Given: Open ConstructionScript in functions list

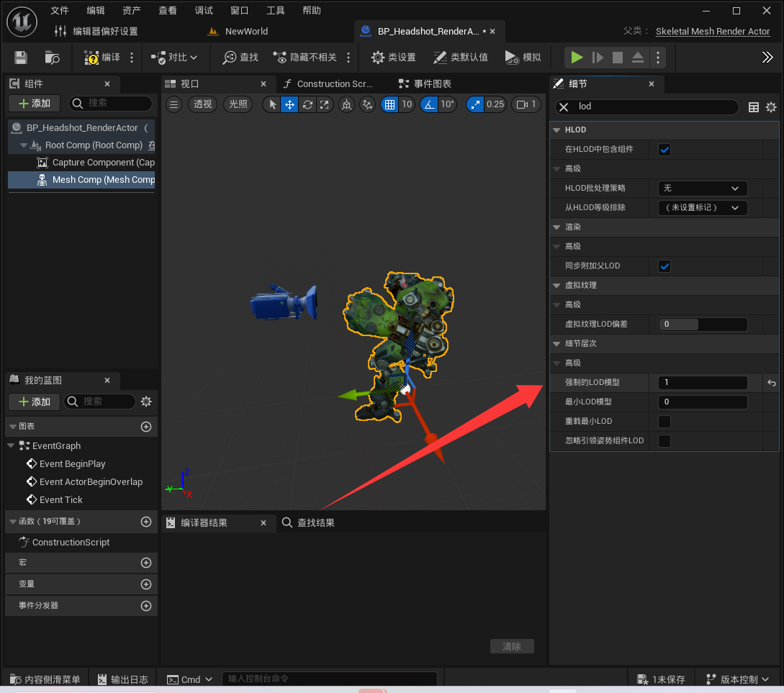Looking at the screenshot, I should click(x=64, y=543).
